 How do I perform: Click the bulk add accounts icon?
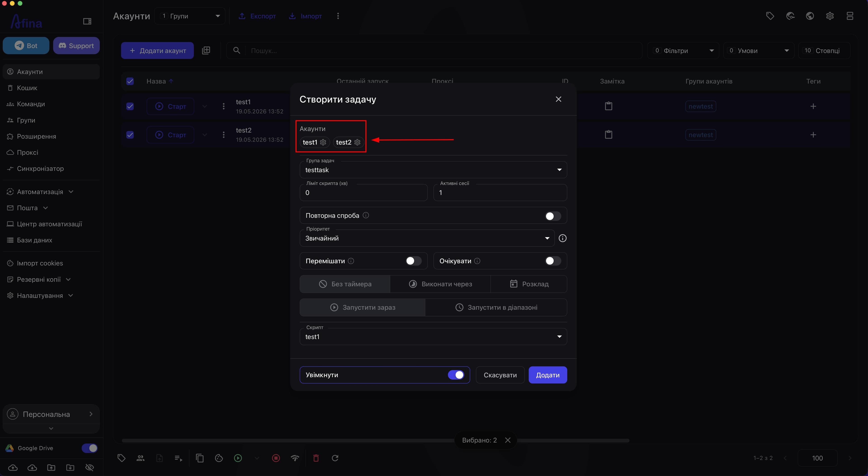coord(206,51)
